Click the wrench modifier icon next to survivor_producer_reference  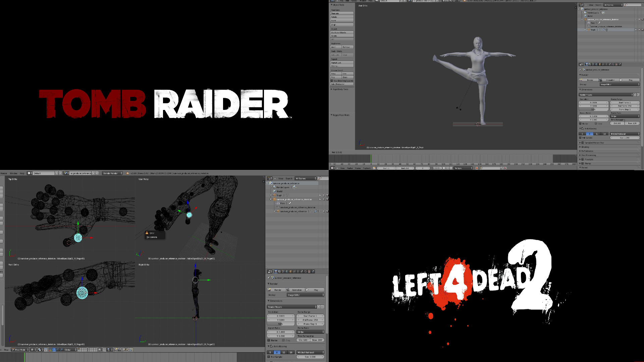click(x=316, y=211)
